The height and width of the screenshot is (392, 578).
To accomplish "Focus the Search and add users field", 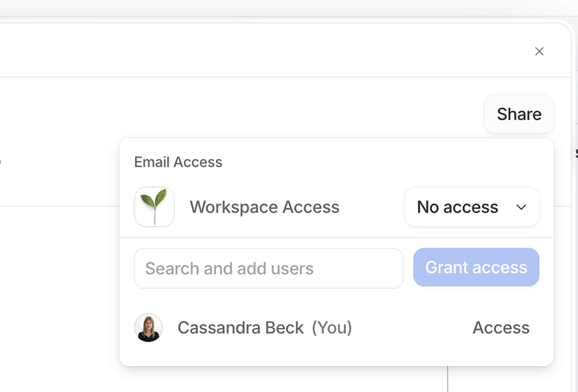I will point(268,268).
